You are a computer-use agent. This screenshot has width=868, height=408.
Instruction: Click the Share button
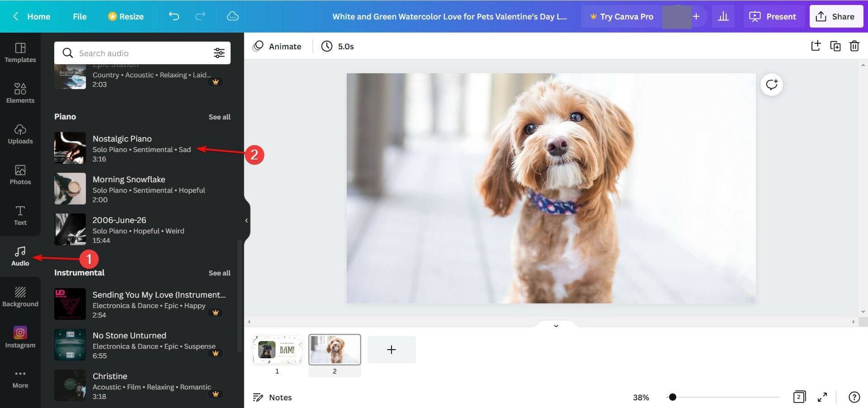(x=836, y=16)
